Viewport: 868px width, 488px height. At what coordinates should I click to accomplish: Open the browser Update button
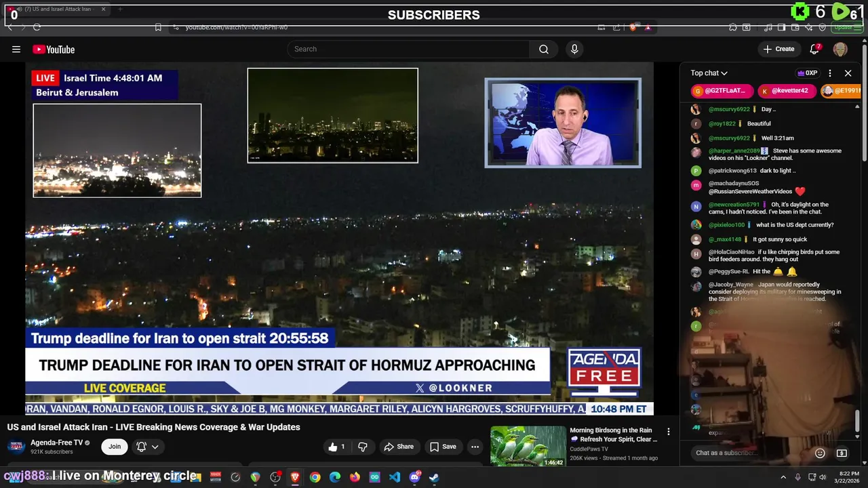846,27
